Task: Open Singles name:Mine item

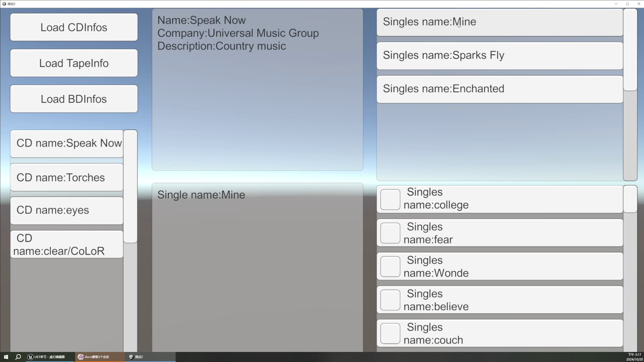Action: tap(500, 22)
